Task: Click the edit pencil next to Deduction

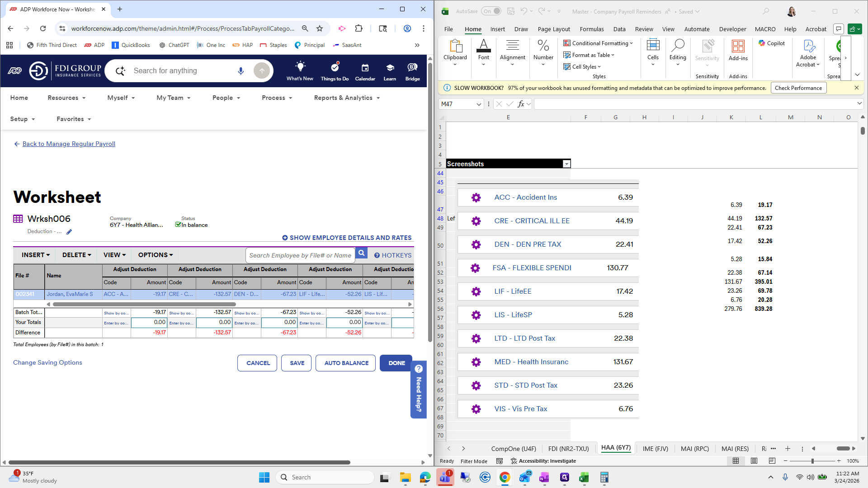Action: pos(69,232)
